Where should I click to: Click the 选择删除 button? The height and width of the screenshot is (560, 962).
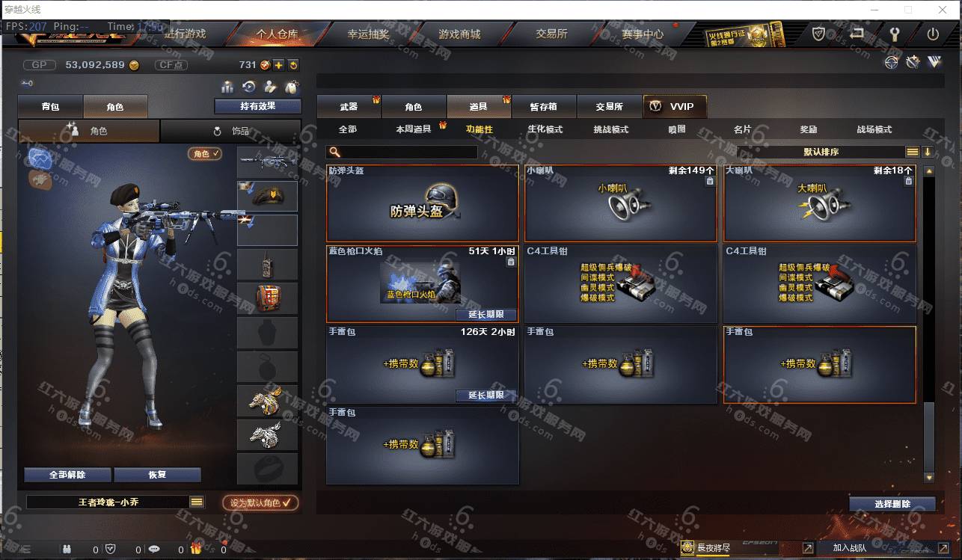coord(892,504)
